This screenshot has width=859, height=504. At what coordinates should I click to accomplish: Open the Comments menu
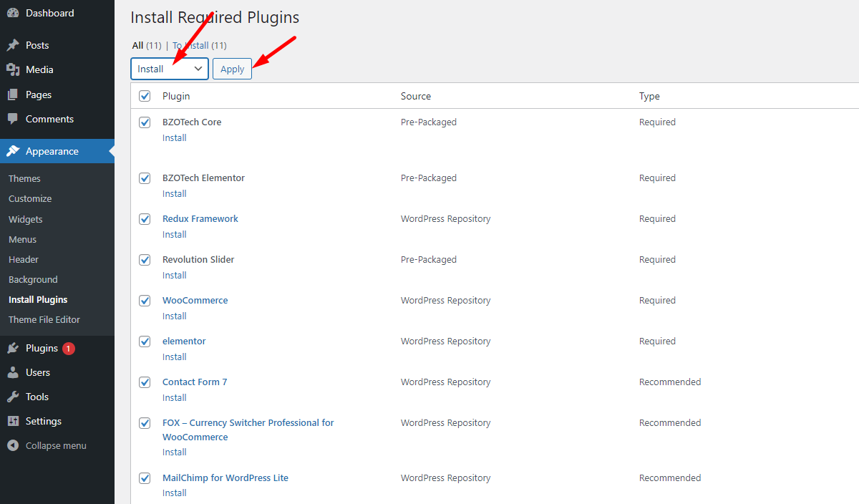click(x=57, y=119)
